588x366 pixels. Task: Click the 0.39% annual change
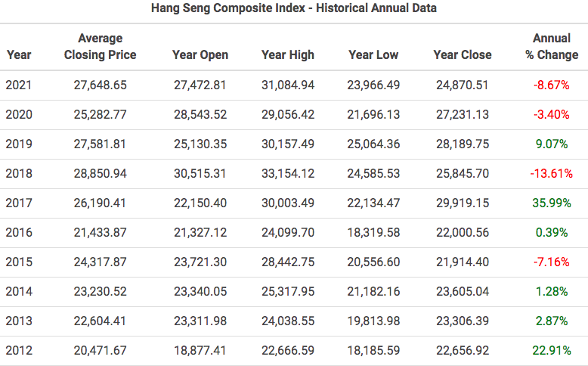(552, 232)
